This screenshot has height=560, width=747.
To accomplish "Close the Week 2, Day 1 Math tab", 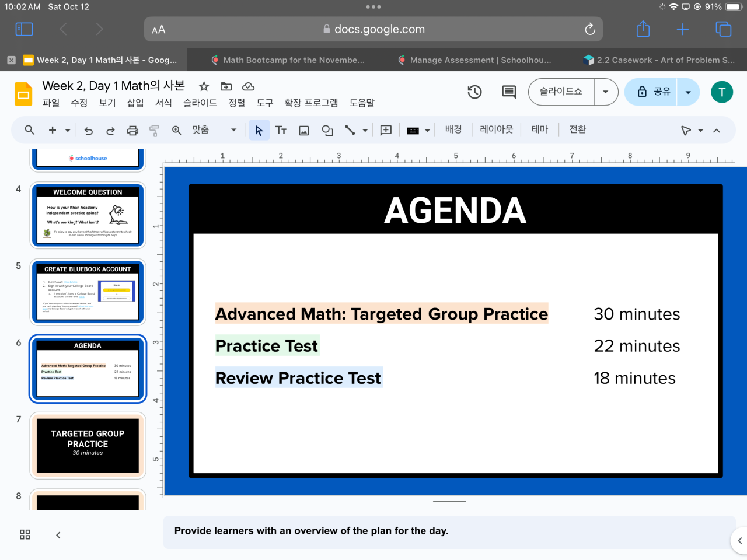I will (x=11, y=60).
